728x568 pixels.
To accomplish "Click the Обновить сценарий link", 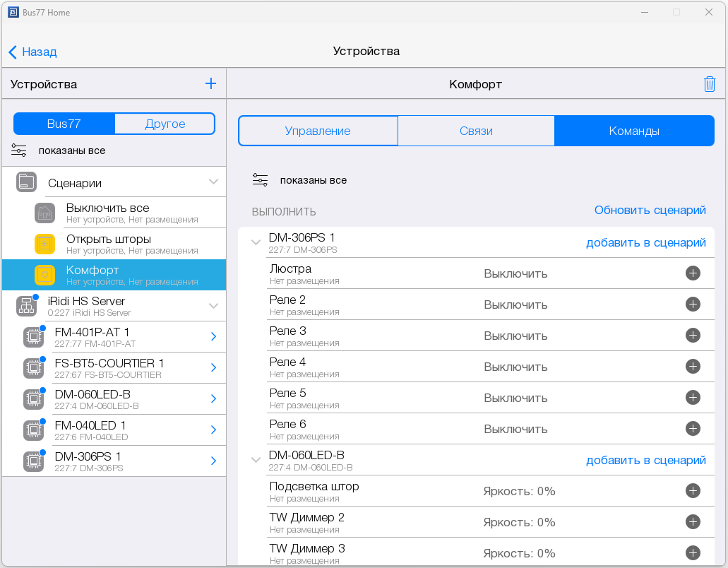I will tap(650, 210).
